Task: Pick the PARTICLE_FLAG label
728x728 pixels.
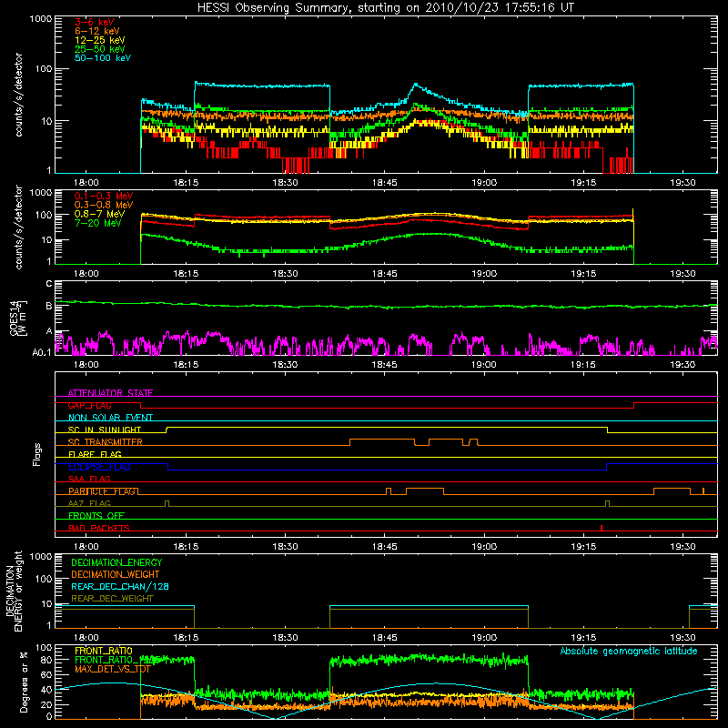Action: pyautogui.click(x=102, y=491)
